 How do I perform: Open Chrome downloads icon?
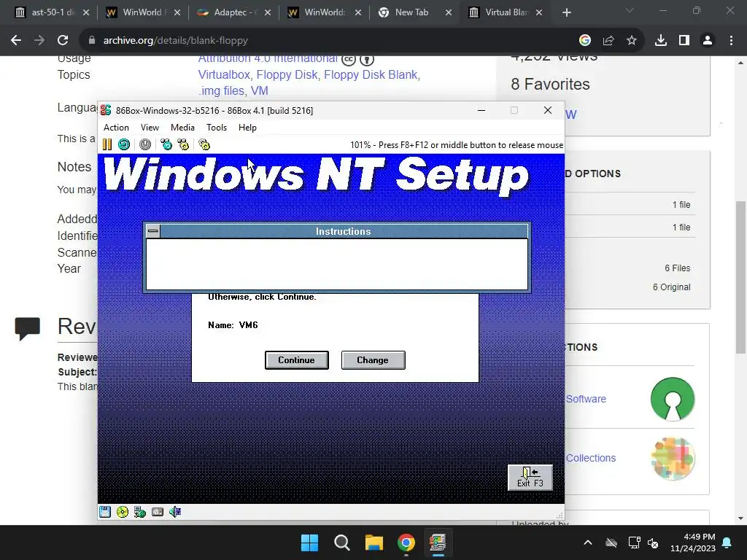click(x=661, y=41)
